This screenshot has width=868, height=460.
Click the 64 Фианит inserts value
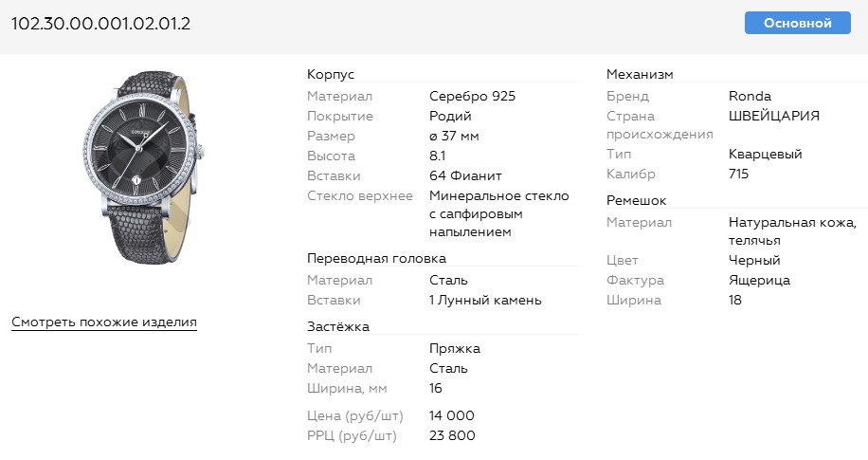pyautogui.click(x=464, y=175)
